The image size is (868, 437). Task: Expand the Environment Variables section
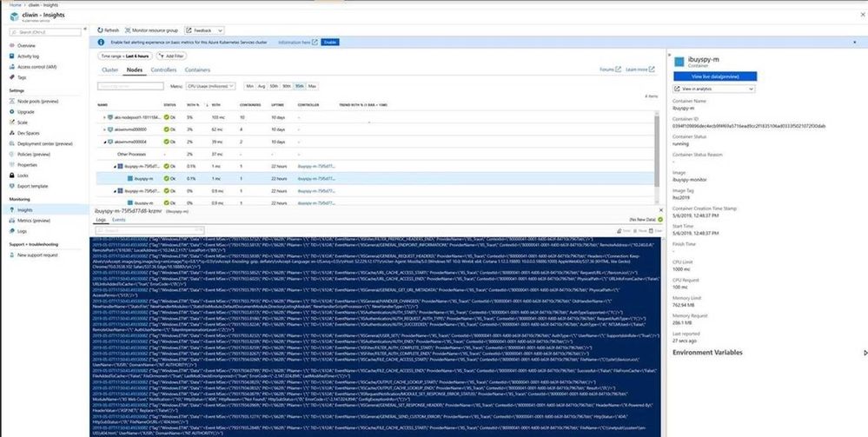[865, 353]
